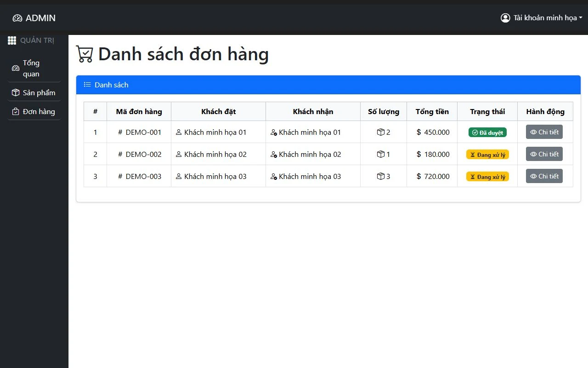Click the shopping cart icon in the page title

coord(85,54)
